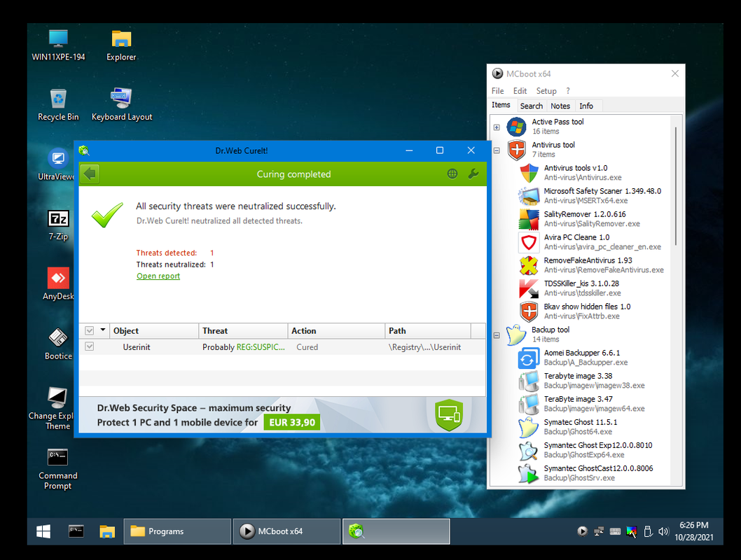
Task: Open the MCboot File menu
Action: 498,91
